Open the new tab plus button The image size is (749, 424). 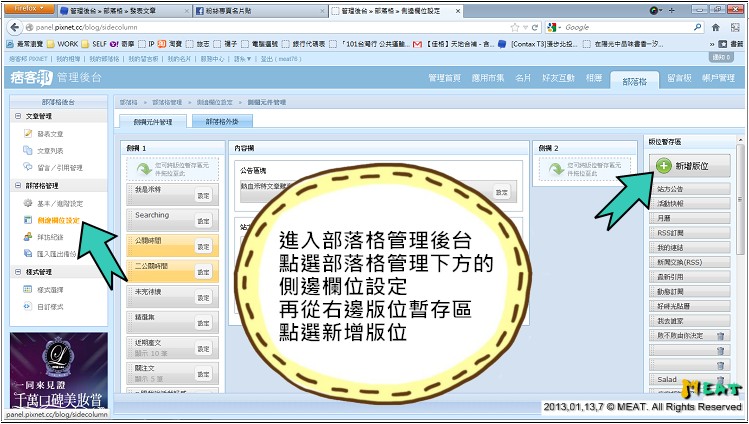coord(672,10)
